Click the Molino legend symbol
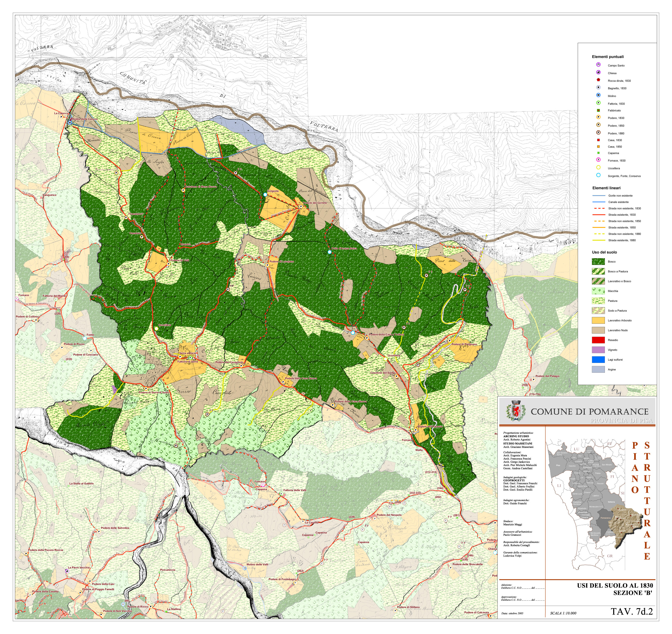 [x=598, y=96]
